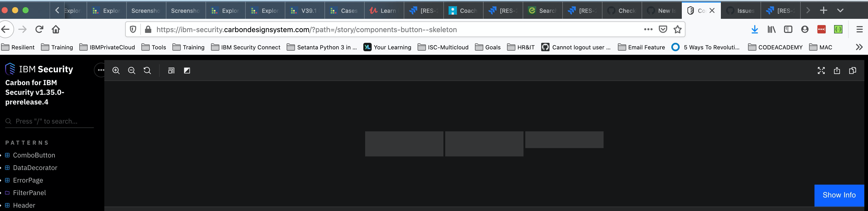List all open tabs
The image size is (868, 211).
840,10
